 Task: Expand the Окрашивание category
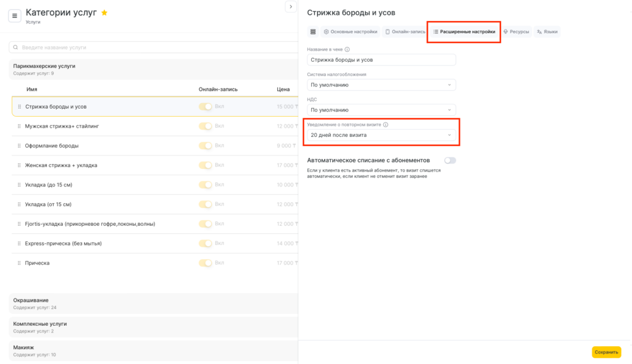(x=31, y=300)
